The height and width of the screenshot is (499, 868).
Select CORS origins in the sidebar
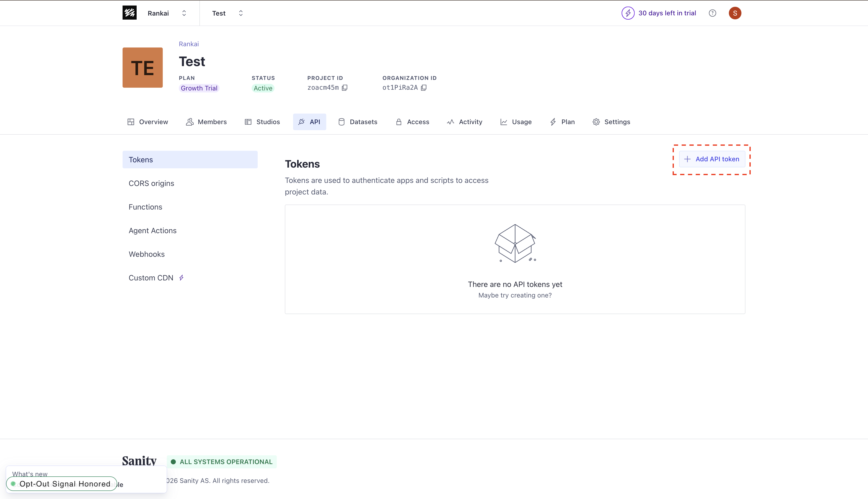(x=151, y=183)
